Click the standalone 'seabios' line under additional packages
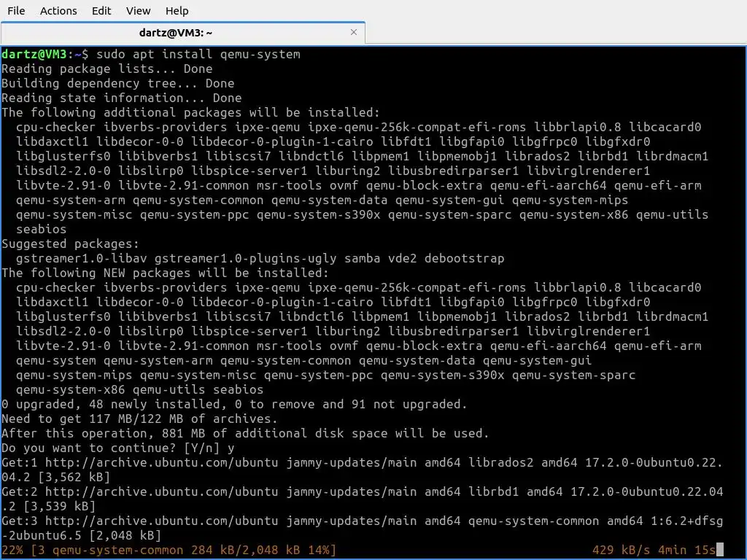The height and width of the screenshot is (560, 747). pyautogui.click(x=41, y=230)
